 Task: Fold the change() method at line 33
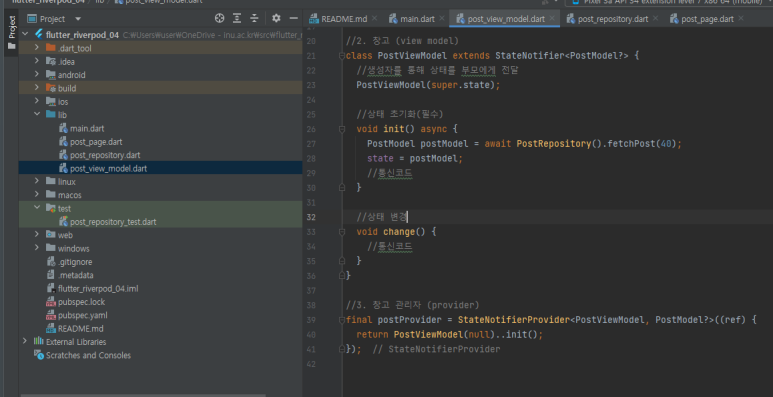[342, 231]
